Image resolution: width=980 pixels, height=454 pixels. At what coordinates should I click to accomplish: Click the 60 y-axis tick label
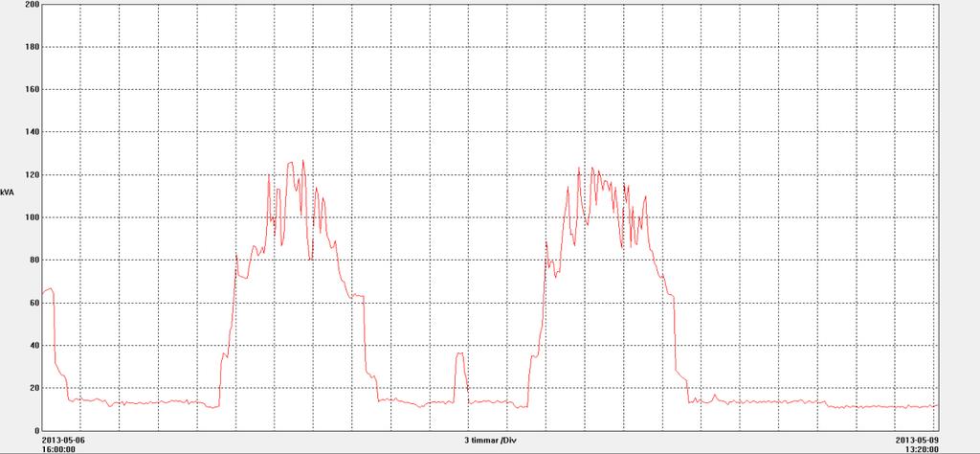pyautogui.click(x=33, y=303)
